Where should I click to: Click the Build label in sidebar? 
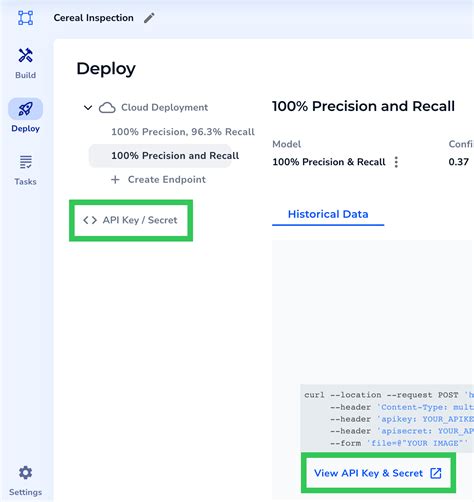tap(25, 75)
